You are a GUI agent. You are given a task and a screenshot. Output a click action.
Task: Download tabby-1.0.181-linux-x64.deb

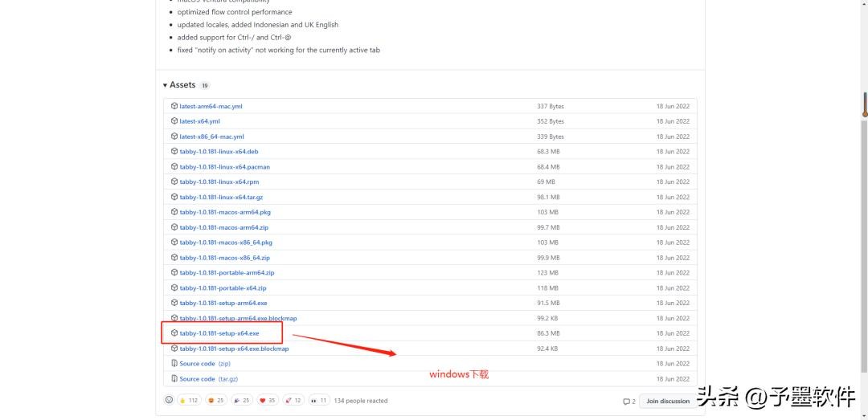pyautogui.click(x=219, y=152)
